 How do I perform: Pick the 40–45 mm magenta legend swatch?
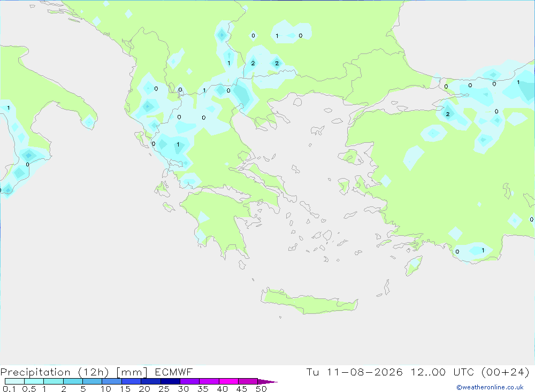point(228,381)
